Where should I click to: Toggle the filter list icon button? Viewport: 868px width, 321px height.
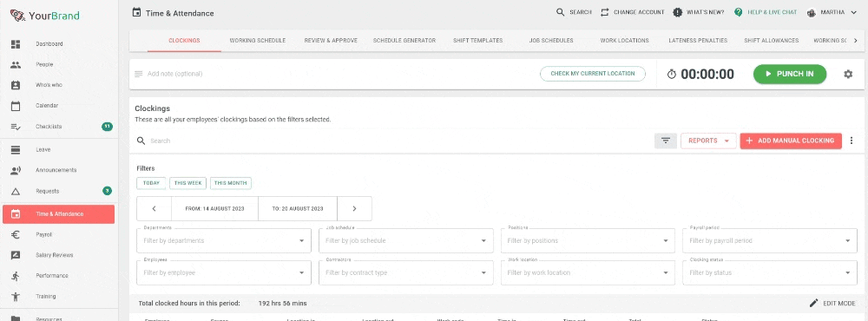pyautogui.click(x=666, y=141)
